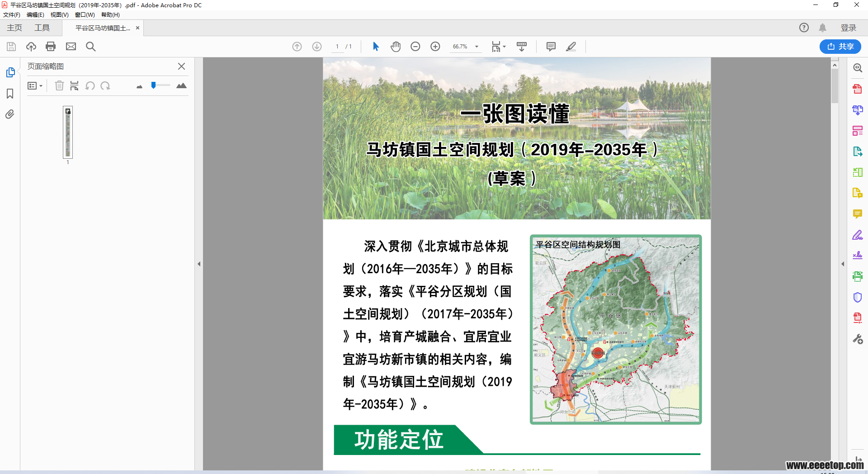Click the upload to cloud icon

(x=31, y=47)
